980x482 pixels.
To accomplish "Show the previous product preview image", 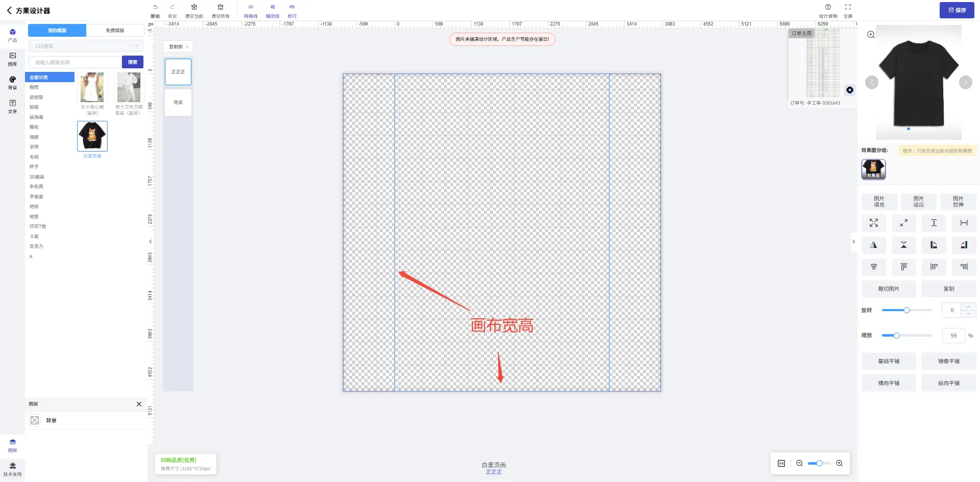I will coord(872,83).
